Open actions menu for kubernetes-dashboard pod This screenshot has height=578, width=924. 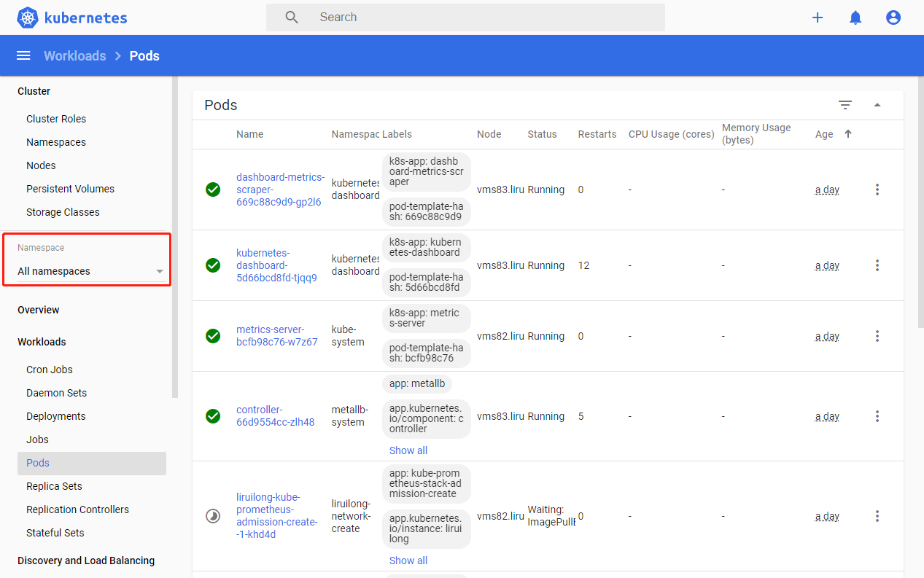877,265
